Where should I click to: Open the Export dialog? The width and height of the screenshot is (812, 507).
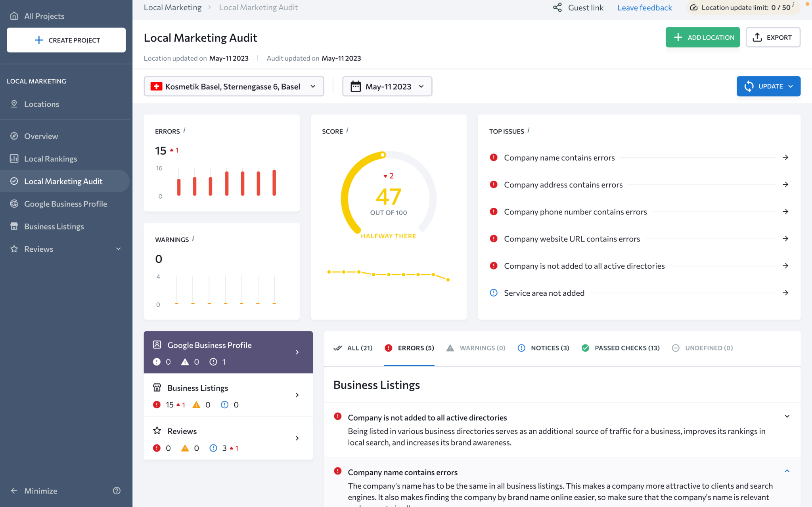tap(772, 37)
